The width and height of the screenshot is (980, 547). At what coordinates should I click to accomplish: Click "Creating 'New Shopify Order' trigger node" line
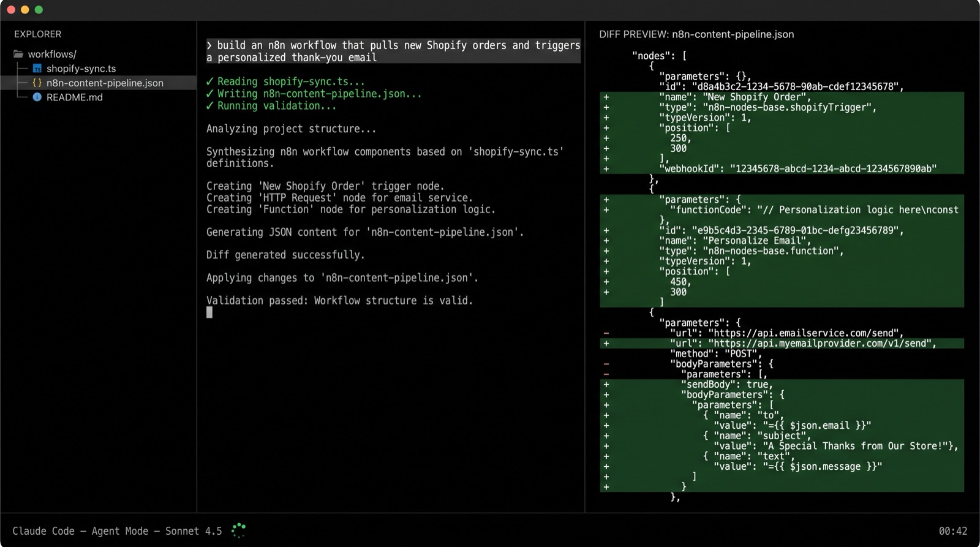325,186
